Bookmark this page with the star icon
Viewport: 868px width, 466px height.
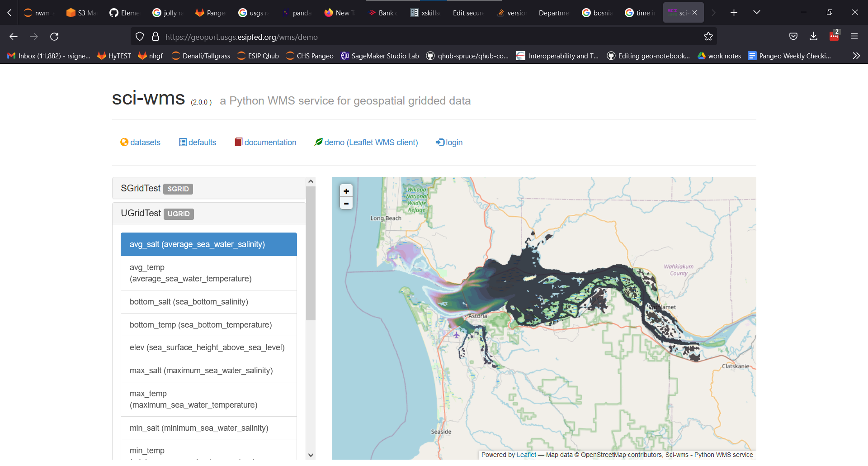(x=708, y=36)
